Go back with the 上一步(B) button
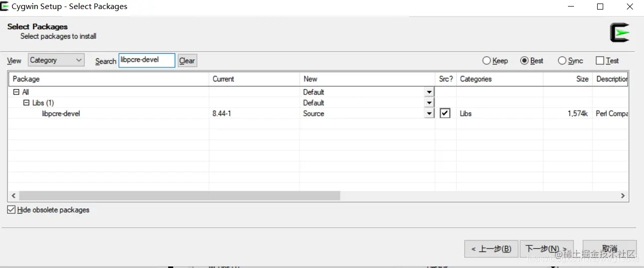 (x=491, y=249)
